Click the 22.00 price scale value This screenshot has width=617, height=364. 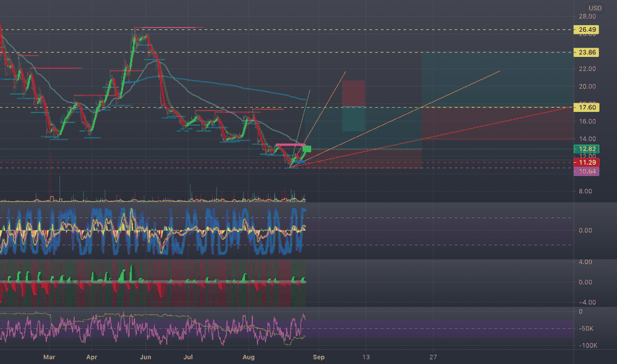pyautogui.click(x=587, y=69)
